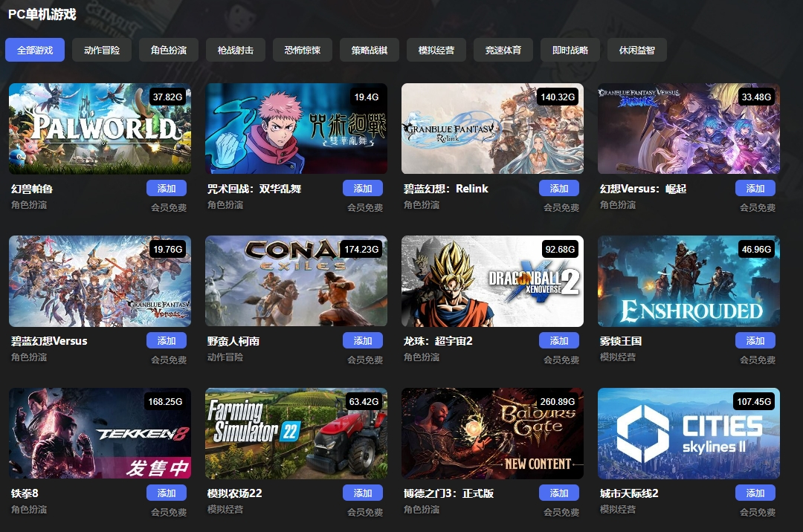Viewport: 803px width, 532px height.
Task: Open the 咒术回战: 双华乱舞 title
Action: tap(254, 189)
